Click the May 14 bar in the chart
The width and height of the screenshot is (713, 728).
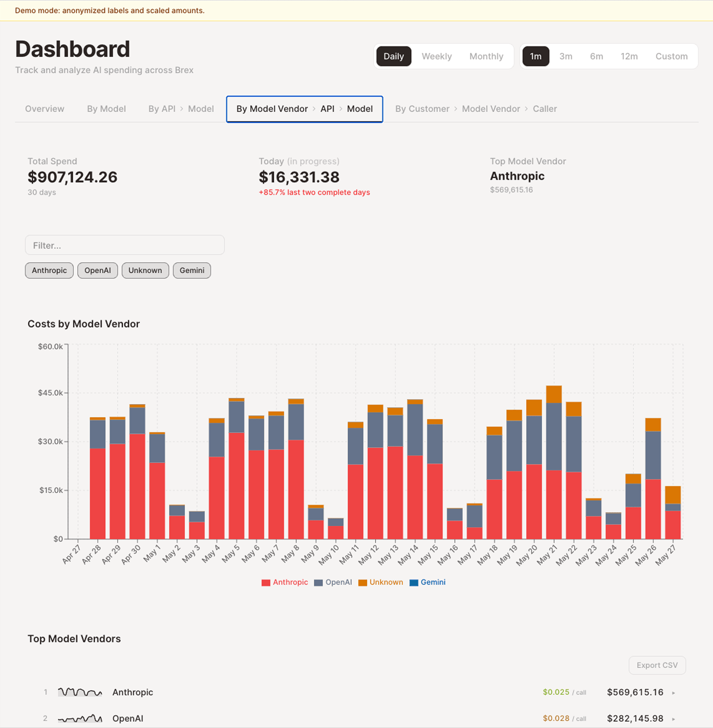(x=415, y=469)
